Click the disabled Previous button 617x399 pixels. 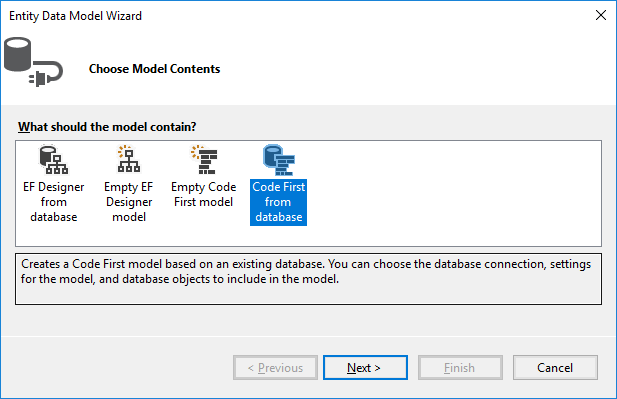275,368
